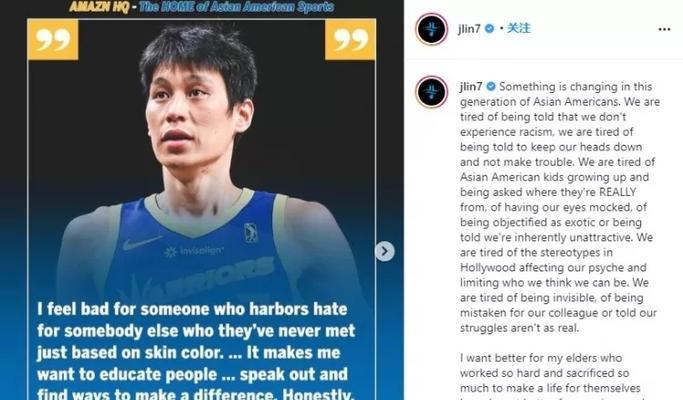Click jlin7 avatar beside the caption

[431, 92]
